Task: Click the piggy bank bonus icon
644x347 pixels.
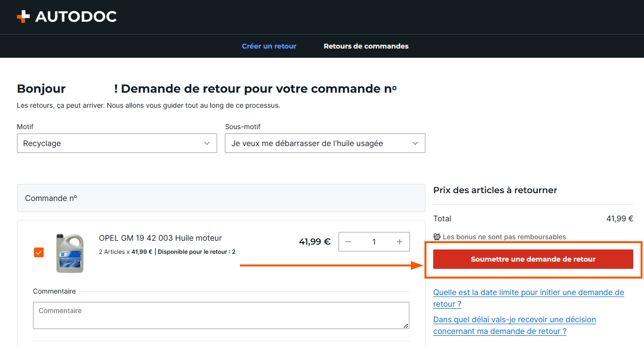Action: pos(437,237)
